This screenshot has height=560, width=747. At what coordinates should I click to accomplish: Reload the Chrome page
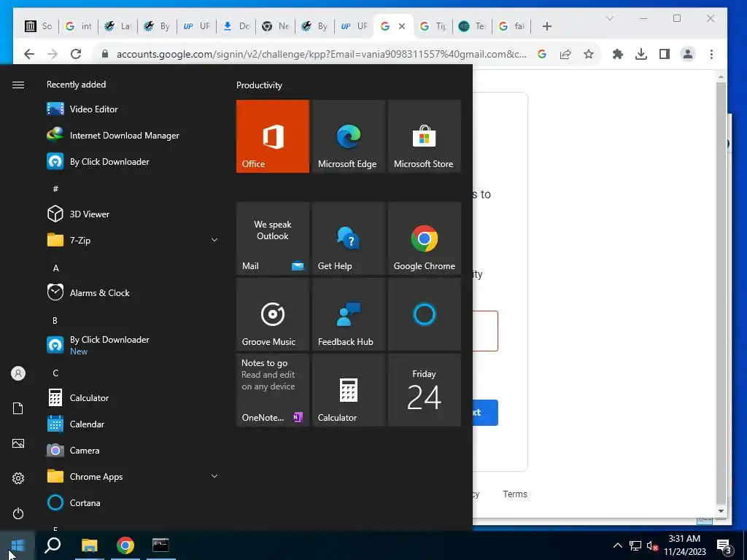click(x=76, y=54)
